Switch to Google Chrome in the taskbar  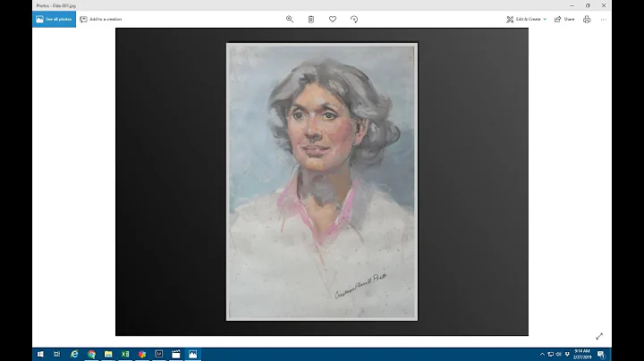91,354
